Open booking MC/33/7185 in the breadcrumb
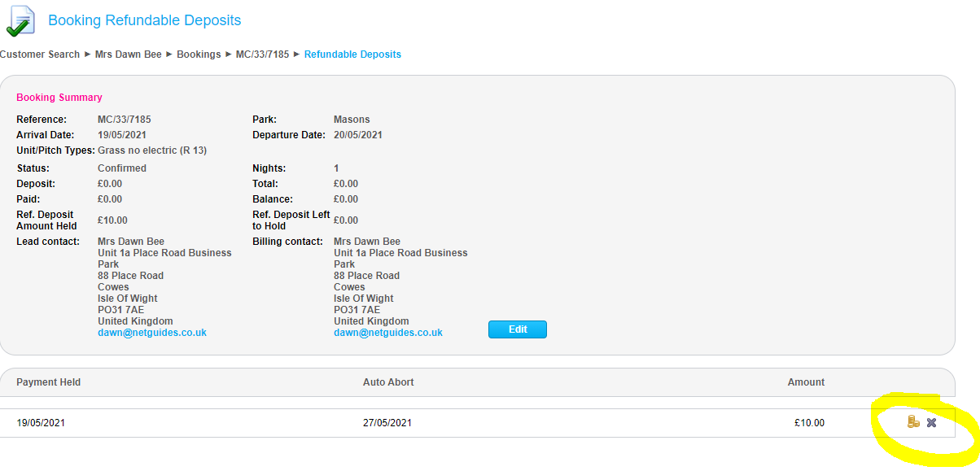 pyautogui.click(x=262, y=55)
